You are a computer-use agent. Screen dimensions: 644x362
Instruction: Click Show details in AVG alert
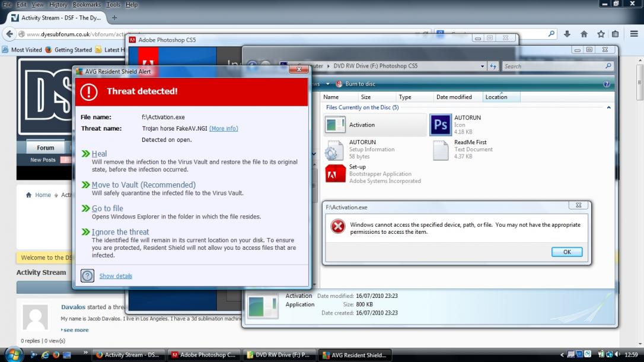[x=116, y=276]
